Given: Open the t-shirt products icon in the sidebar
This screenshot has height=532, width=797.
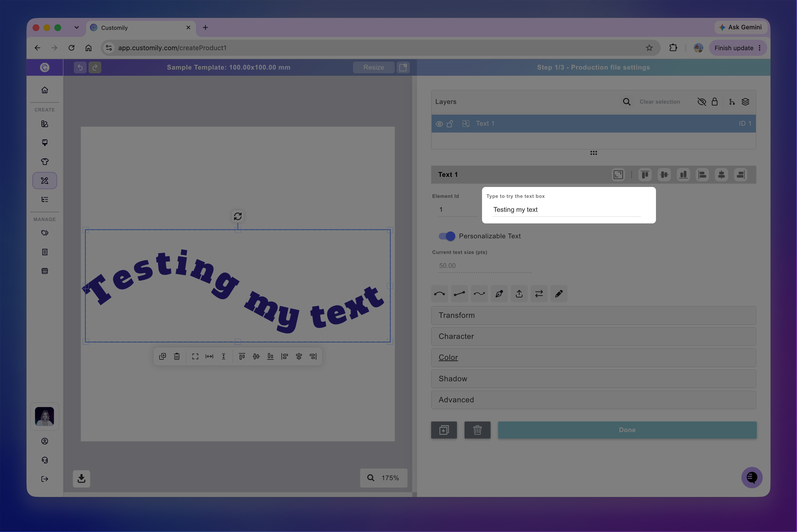Looking at the screenshot, I should click(x=45, y=161).
